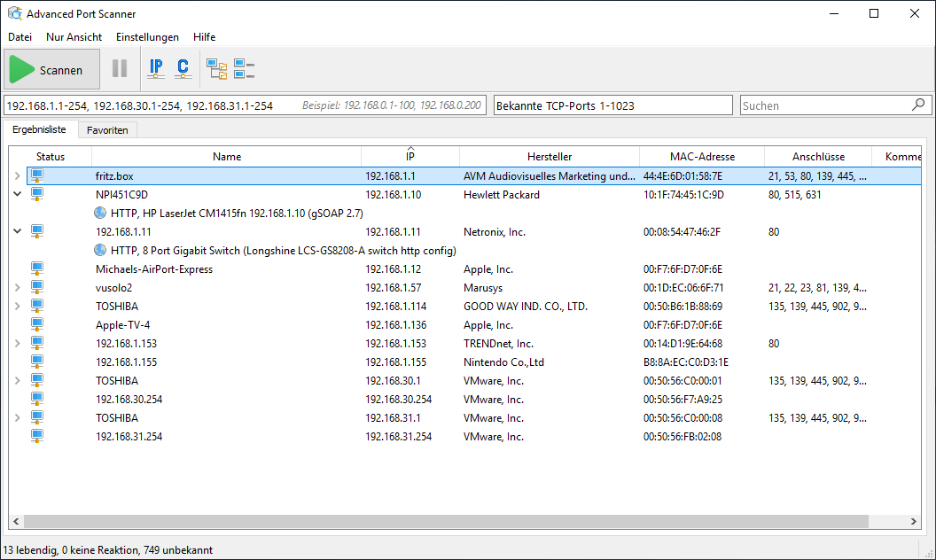Click the Advanced Port Scanner title bar icon
The image size is (936, 560).
15,13
